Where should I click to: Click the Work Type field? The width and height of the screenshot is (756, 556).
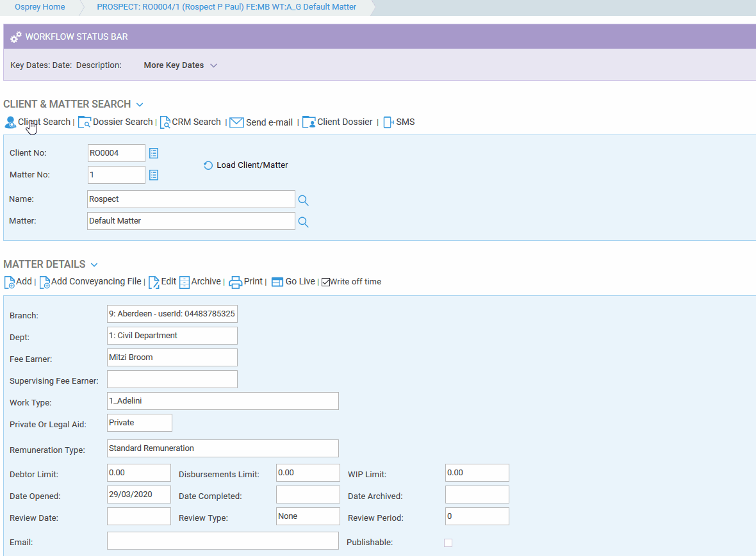(223, 401)
